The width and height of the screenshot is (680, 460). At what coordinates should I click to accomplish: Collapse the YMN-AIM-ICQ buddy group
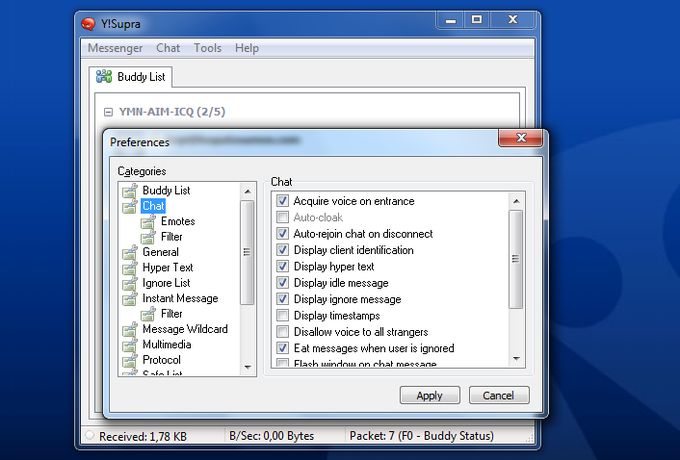(x=108, y=112)
